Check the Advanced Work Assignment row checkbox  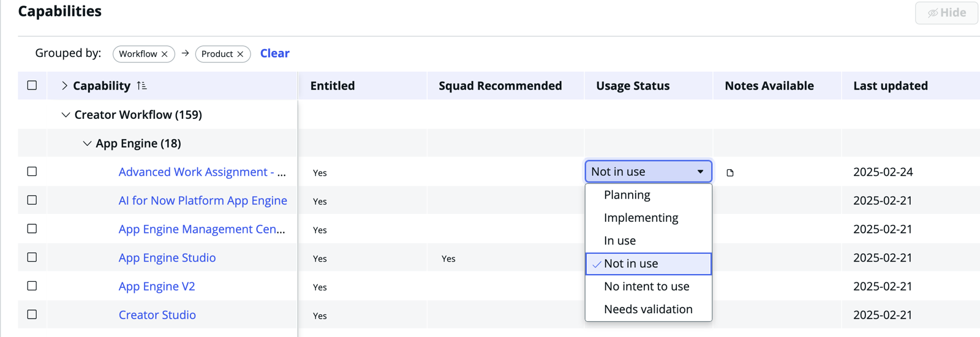(32, 172)
